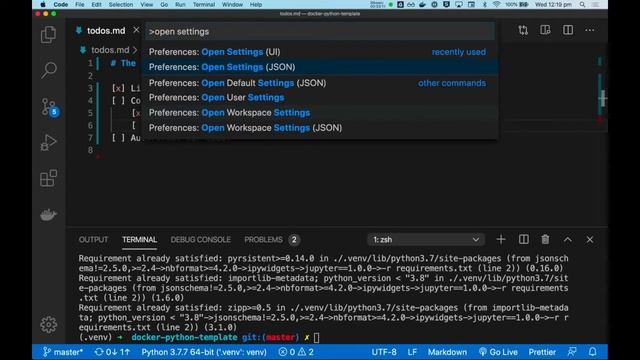Viewport: 640px width, 360px height.
Task: Synchronize changes in status bar
Action: point(112,352)
